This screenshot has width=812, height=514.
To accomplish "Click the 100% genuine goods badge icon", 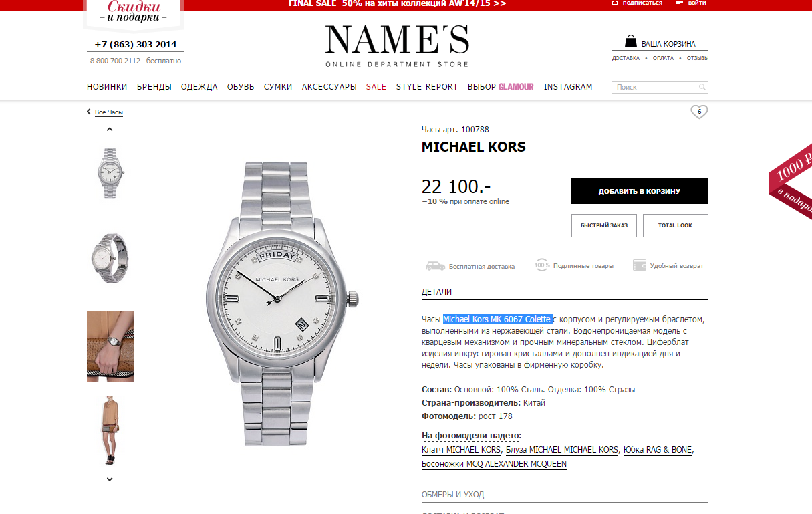I will click(x=541, y=265).
